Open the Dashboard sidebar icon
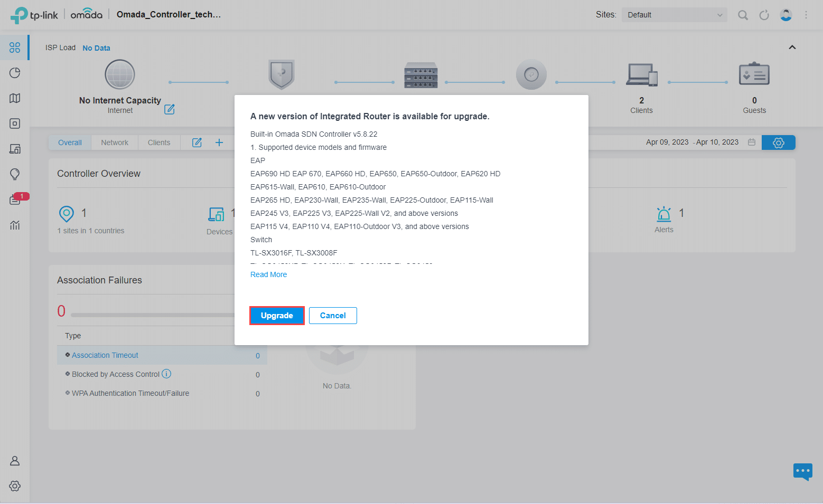The image size is (823, 504). 15,47
